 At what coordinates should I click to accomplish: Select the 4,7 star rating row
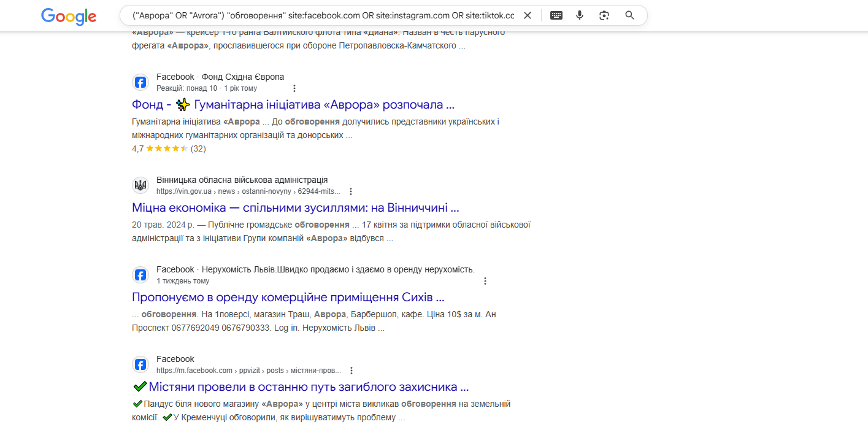pos(169,148)
